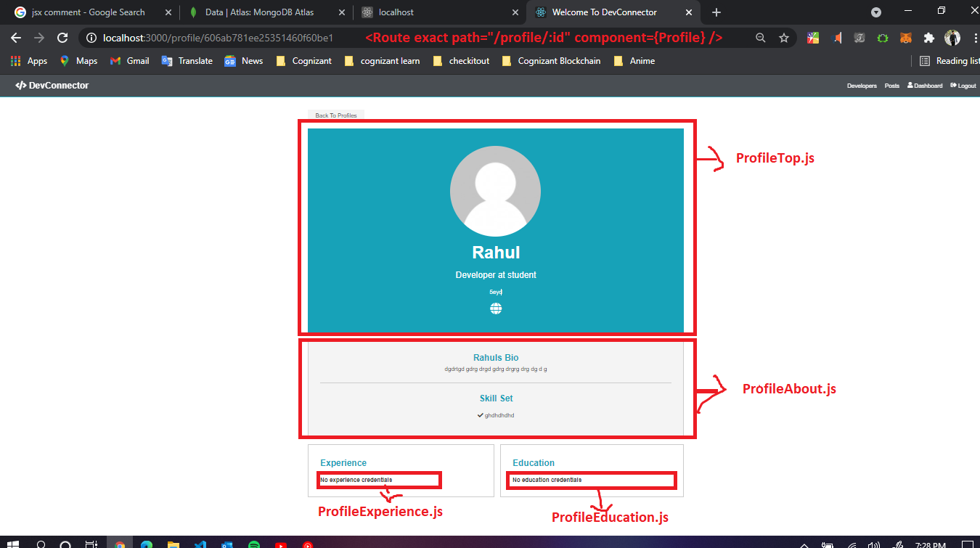Toggle the bookmark star in the address bar
This screenshot has width=980, height=548.
point(784,37)
